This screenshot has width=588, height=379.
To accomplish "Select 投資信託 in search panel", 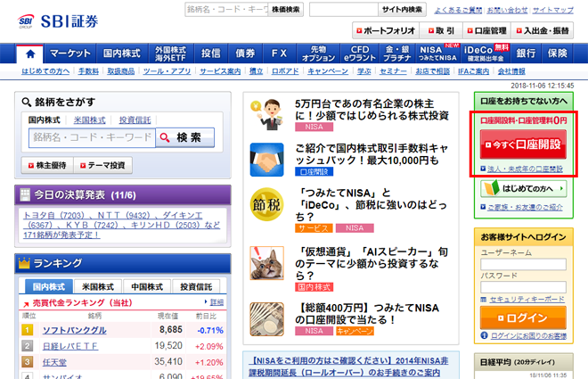I will coord(135,120).
